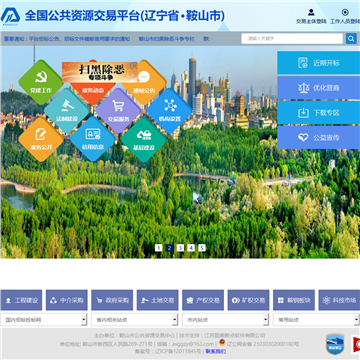This screenshot has height=360, width=360.
Task: Click 辽ICP备12011845号 footer text
Action: 178,351
